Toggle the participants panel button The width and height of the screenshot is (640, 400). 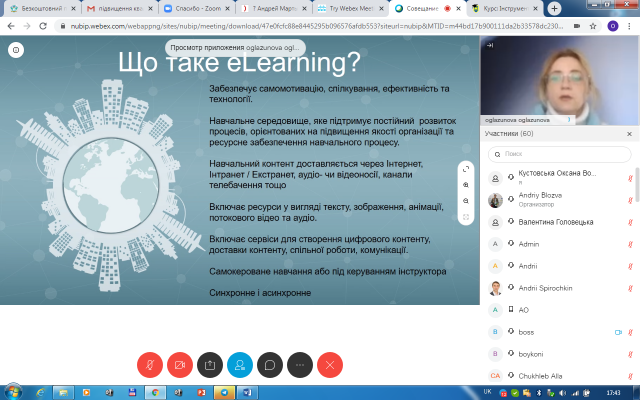coord(240,365)
